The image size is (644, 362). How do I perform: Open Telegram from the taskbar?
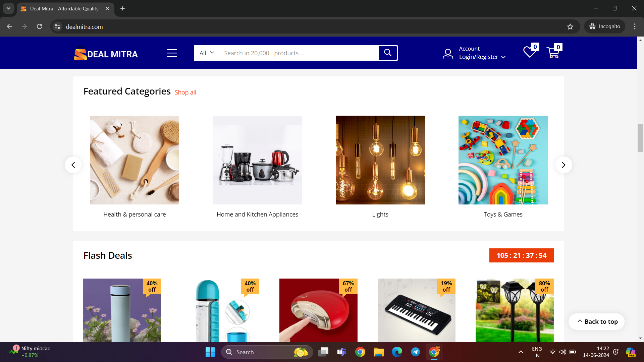(x=415, y=352)
